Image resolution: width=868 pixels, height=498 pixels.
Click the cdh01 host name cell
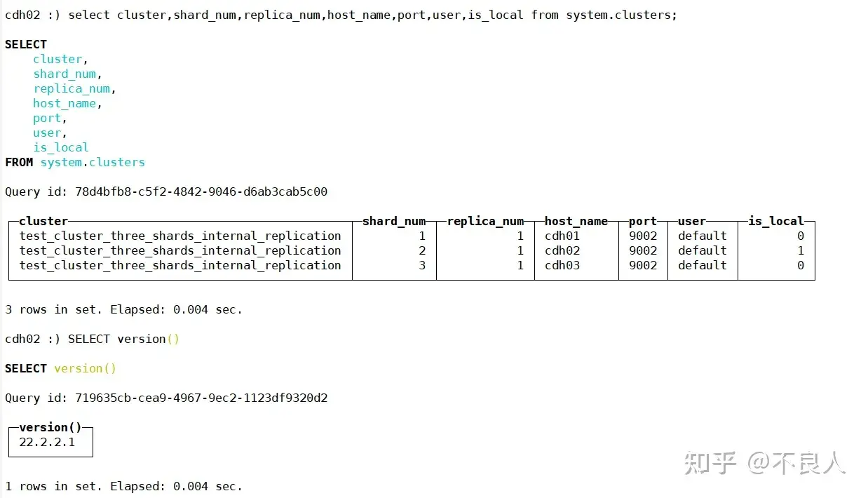(x=562, y=236)
